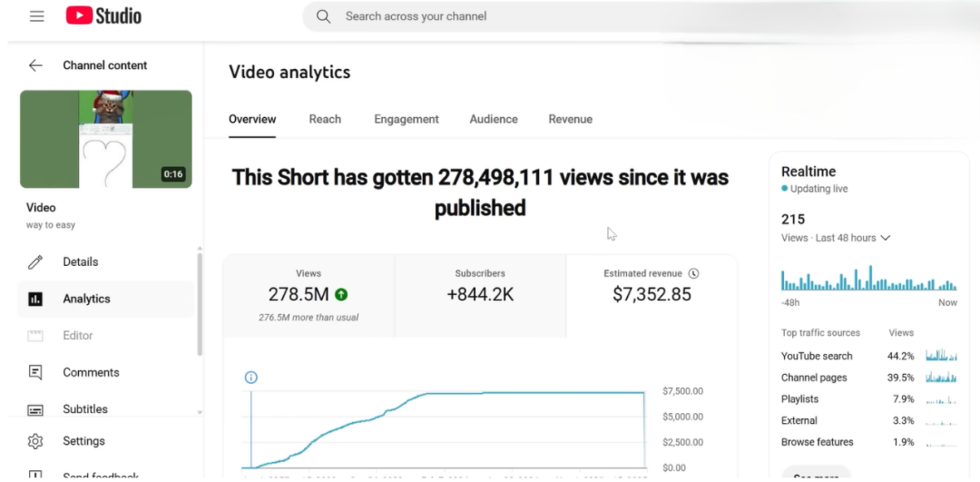Click the info icon above the chart
980x482 pixels.
coord(251,378)
